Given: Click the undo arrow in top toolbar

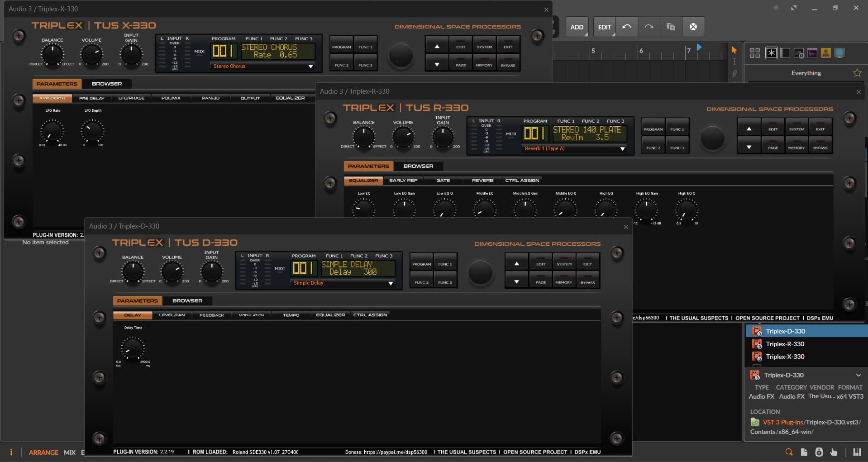Looking at the screenshot, I should tap(626, 27).
